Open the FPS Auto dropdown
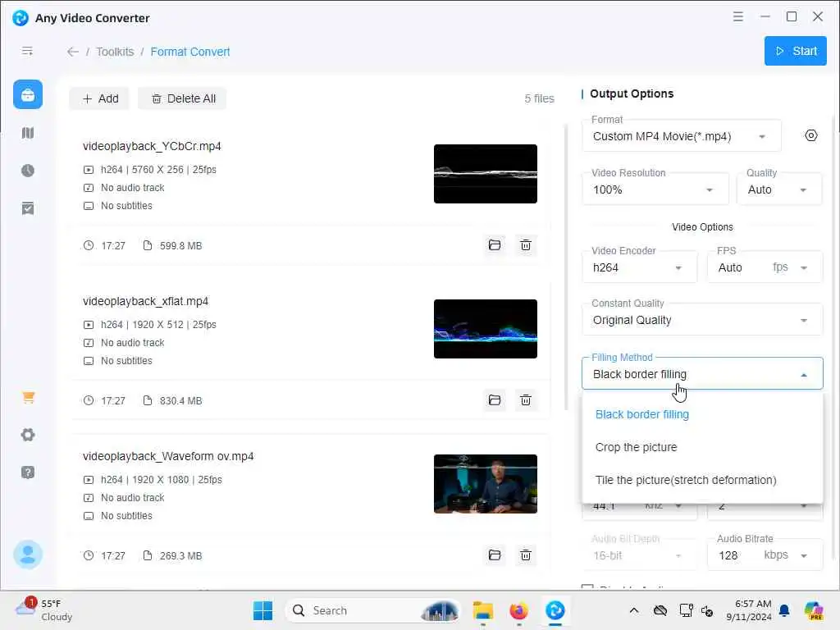The width and height of the screenshot is (840, 630). [765, 267]
